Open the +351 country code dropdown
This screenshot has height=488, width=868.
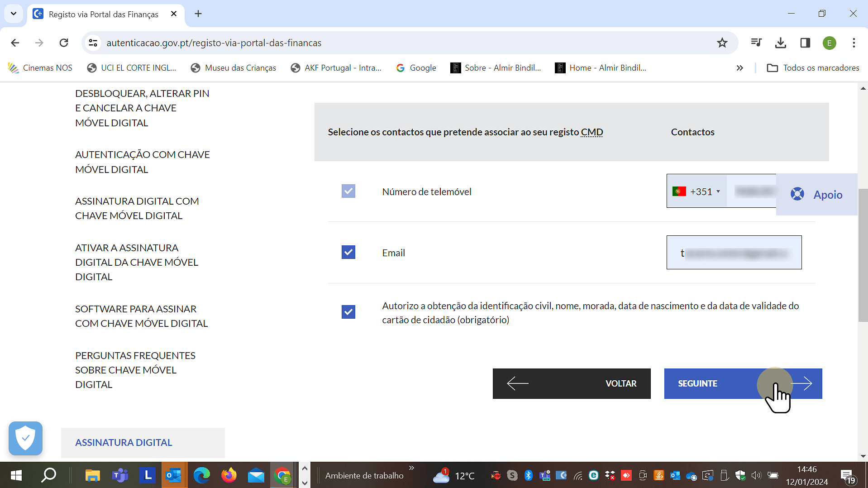click(x=697, y=191)
